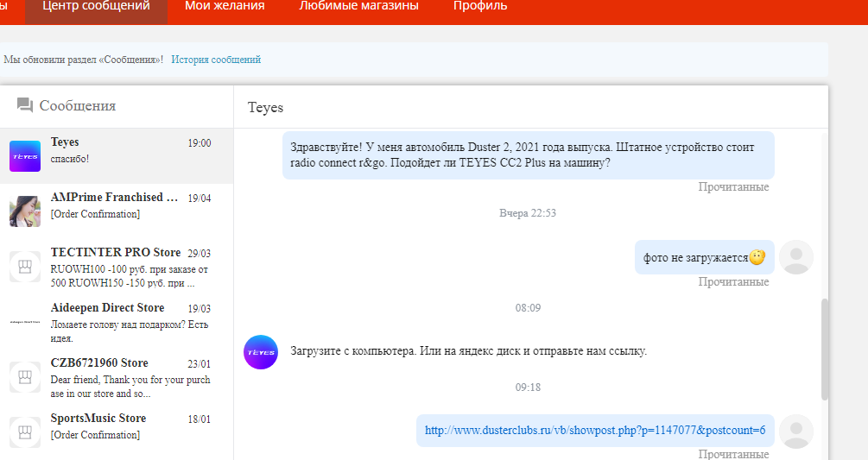Viewport: 868px width, 460px height.
Task: Click the спасибо! preview under Teyes
Action: (x=70, y=159)
